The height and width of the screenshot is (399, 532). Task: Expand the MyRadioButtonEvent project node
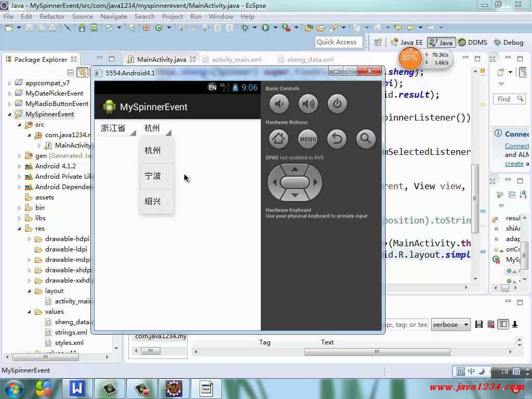coord(9,104)
